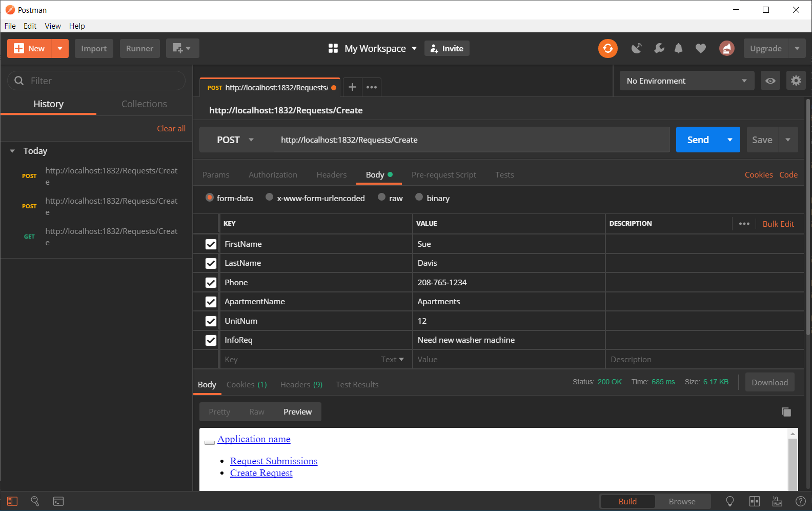
Task: Open the notifications bell icon
Action: (x=678, y=48)
